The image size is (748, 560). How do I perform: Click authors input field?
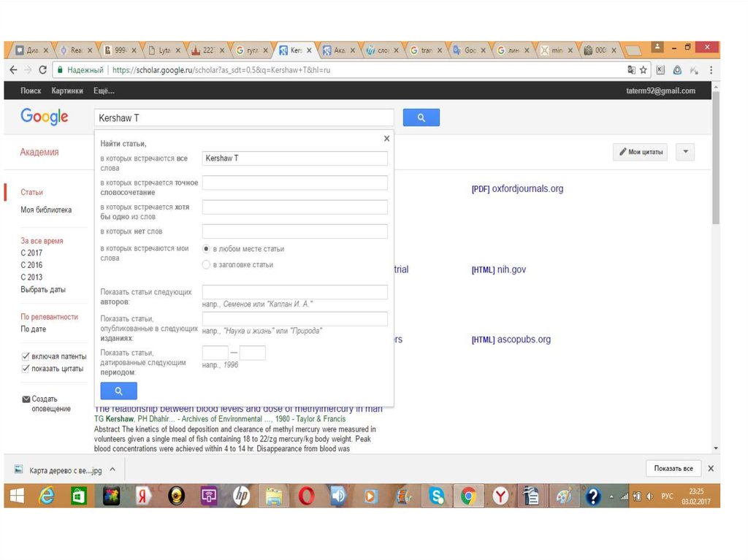tap(295, 292)
